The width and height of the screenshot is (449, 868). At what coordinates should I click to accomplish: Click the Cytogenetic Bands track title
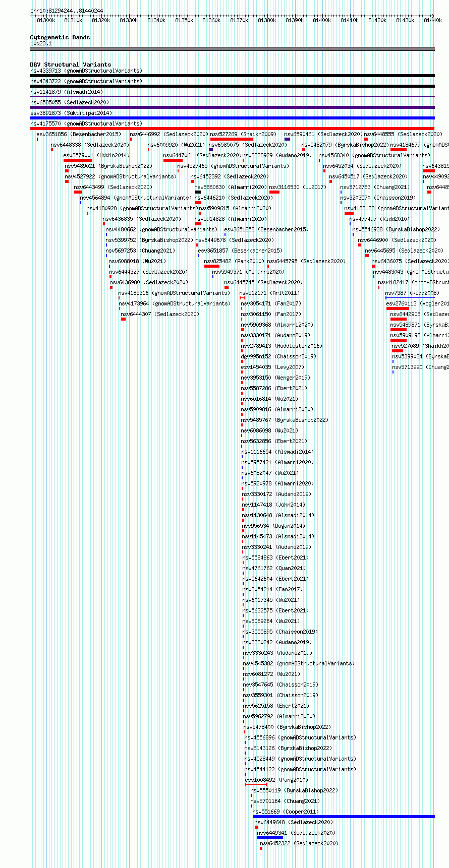point(60,37)
